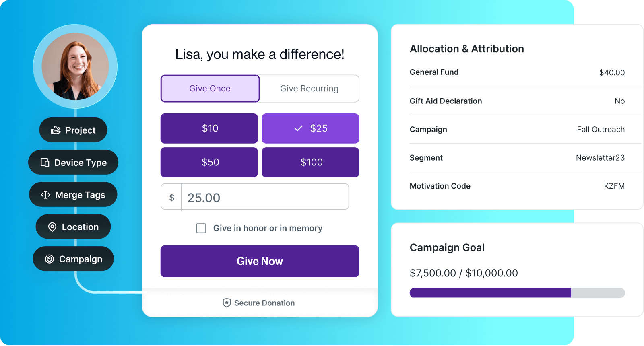The height and width of the screenshot is (346, 644).
Task: Click the Location pin icon
Action: (52, 227)
